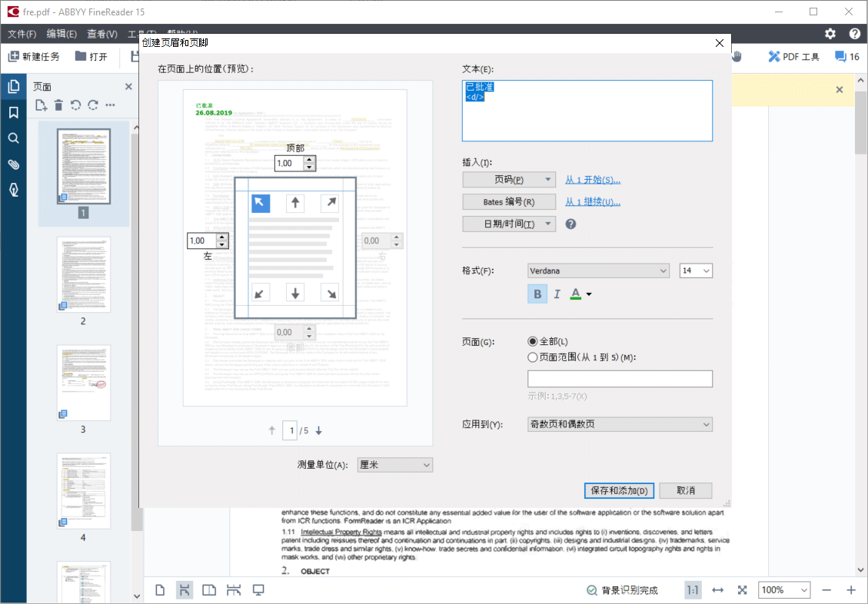Open the 文件 menu

[21, 34]
